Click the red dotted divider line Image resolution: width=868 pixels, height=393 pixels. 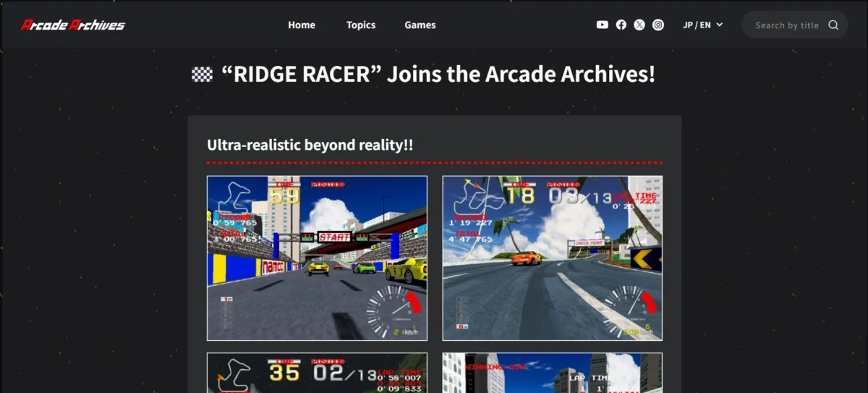click(435, 163)
